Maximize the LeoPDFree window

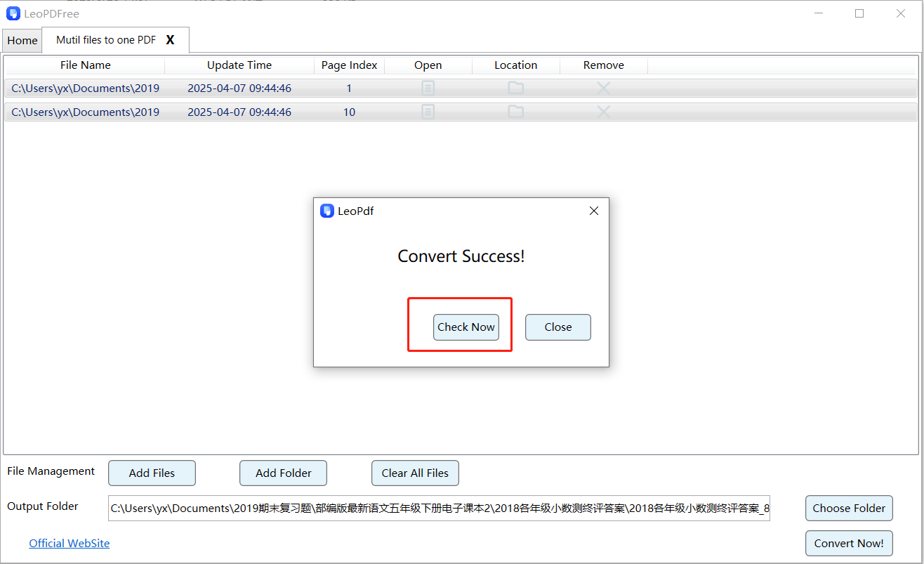point(859,13)
